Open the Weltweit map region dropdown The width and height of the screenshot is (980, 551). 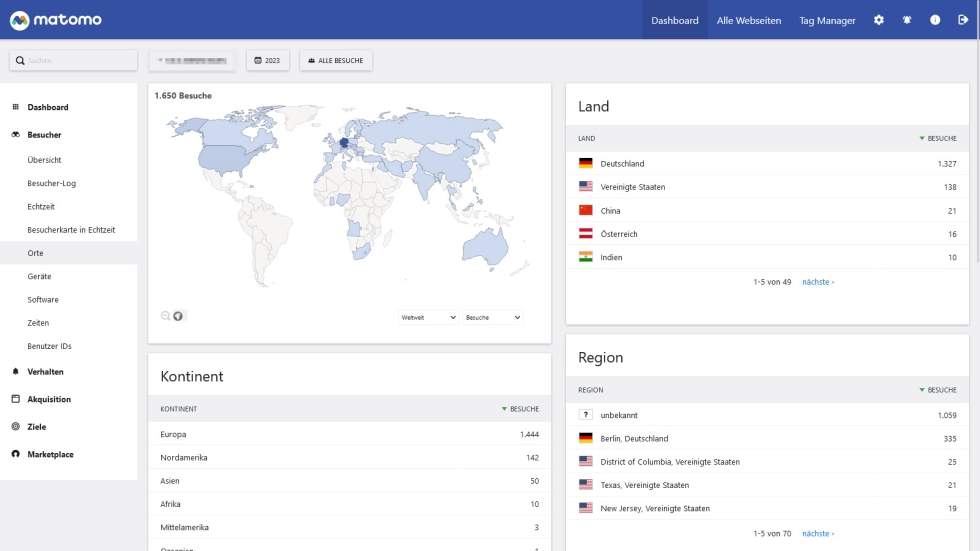coord(428,317)
